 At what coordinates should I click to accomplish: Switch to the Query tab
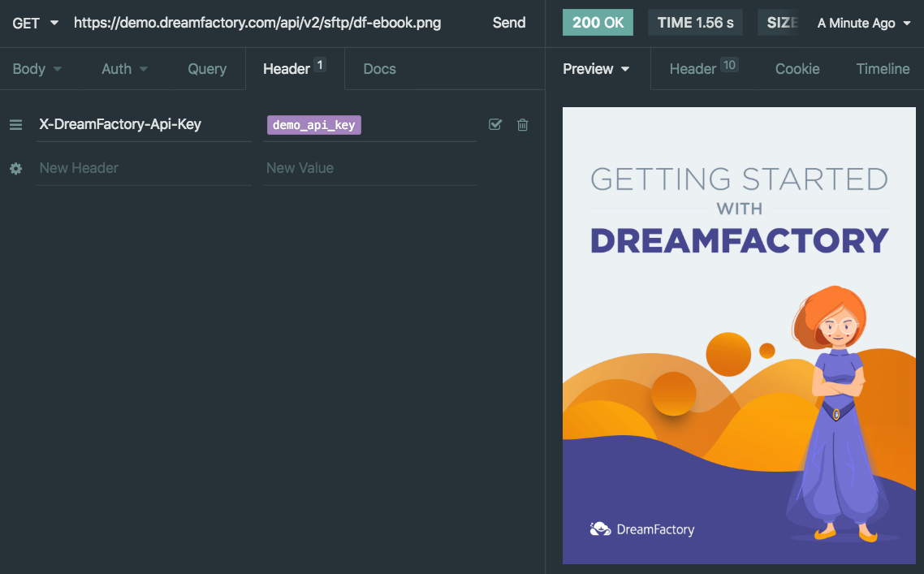tap(207, 69)
